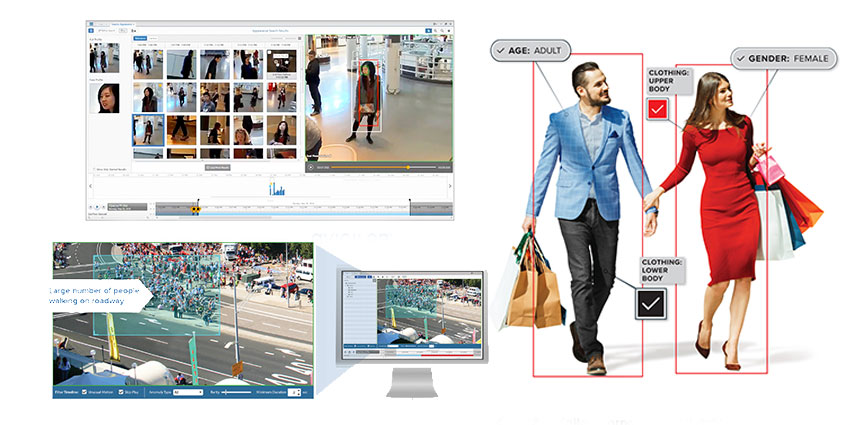Click the right arrow of search histogram
850x425 pixels.
(x=450, y=186)
